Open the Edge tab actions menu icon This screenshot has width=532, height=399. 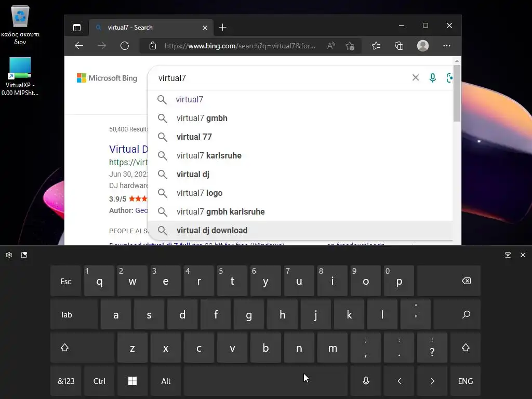77,28
